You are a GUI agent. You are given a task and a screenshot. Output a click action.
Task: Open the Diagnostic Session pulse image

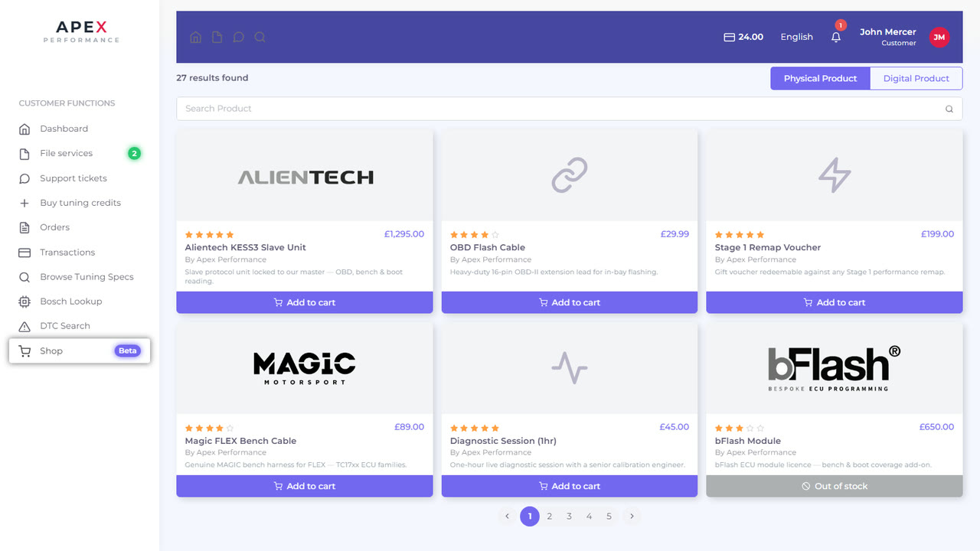pyautogui.click(x=570, y=368)
